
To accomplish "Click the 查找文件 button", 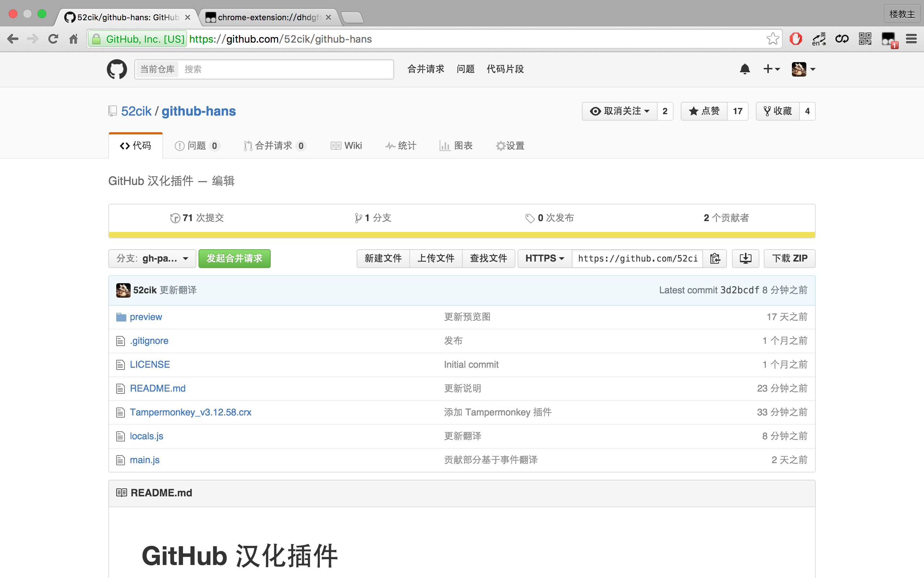I will [489, 259].
